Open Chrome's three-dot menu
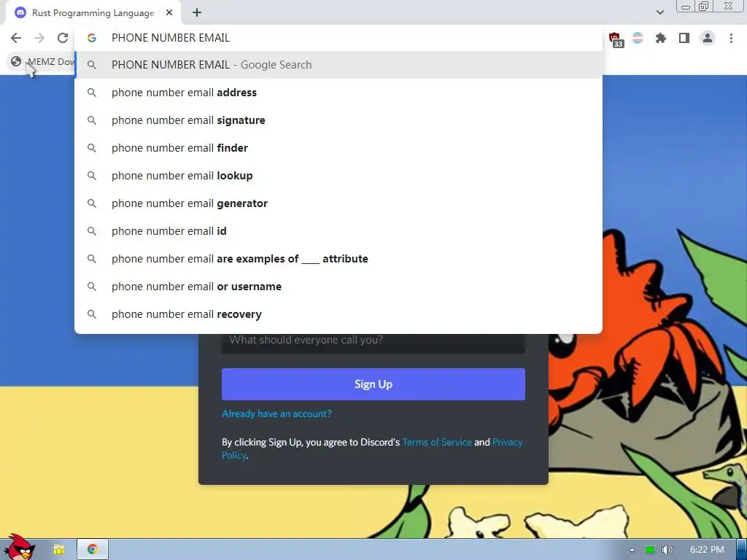 [731, 38]
